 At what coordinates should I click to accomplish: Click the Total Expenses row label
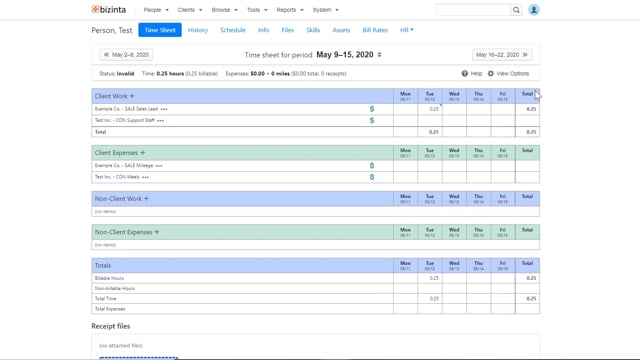(110, 309)
